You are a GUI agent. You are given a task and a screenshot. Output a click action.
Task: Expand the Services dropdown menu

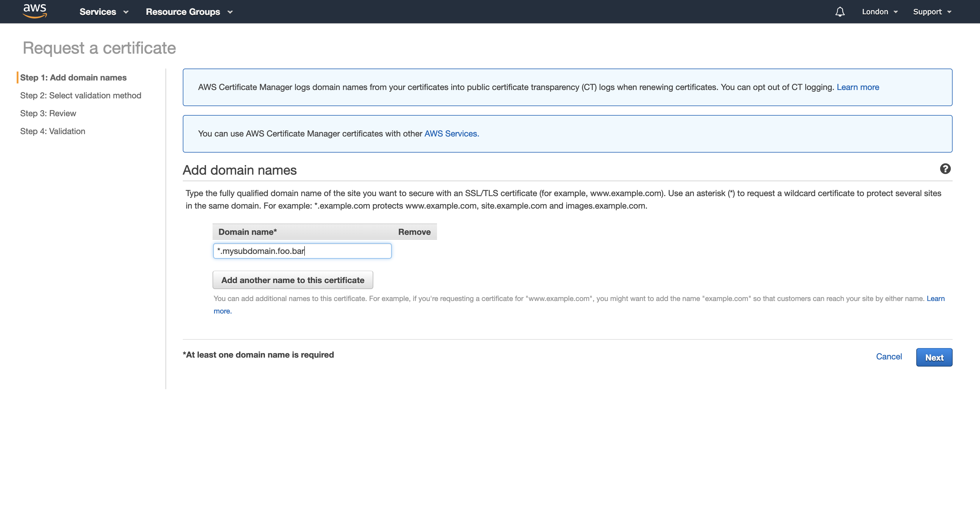(104, 12)
